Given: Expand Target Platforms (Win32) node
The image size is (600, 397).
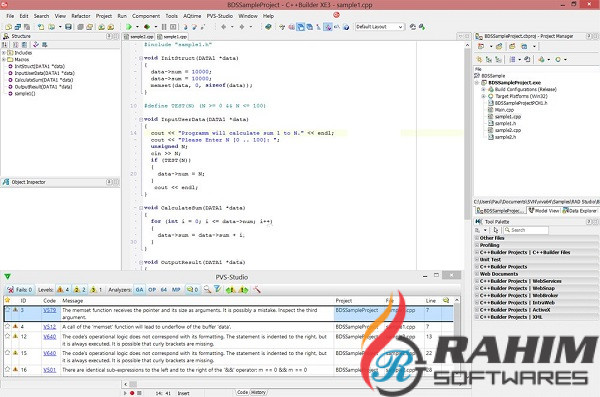Looking at the screenshot, I should pos(483,96).
